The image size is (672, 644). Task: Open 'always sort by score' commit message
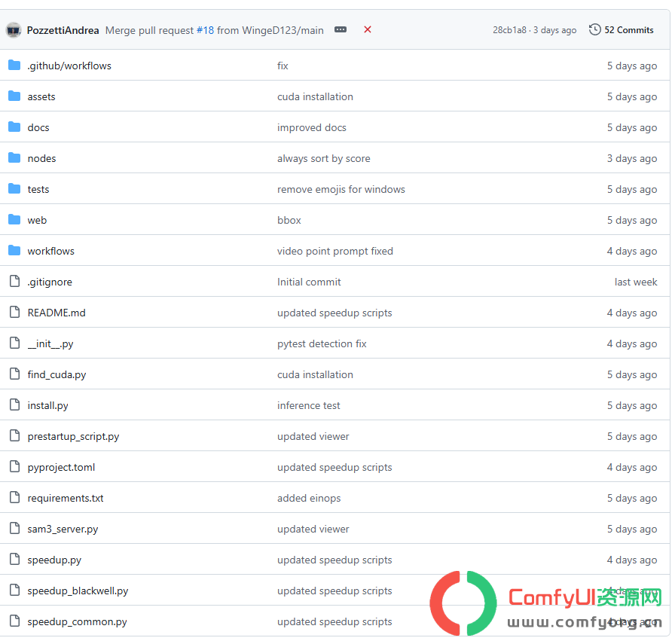[x=324, y=158]
